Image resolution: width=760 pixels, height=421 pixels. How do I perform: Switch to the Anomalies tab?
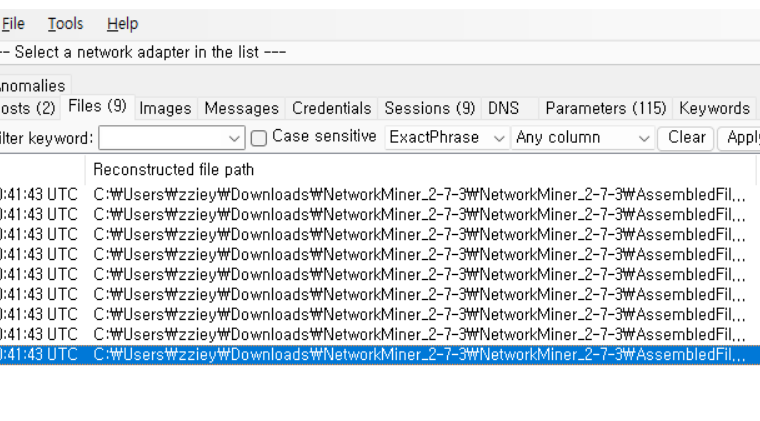click(x=33, y=86)
